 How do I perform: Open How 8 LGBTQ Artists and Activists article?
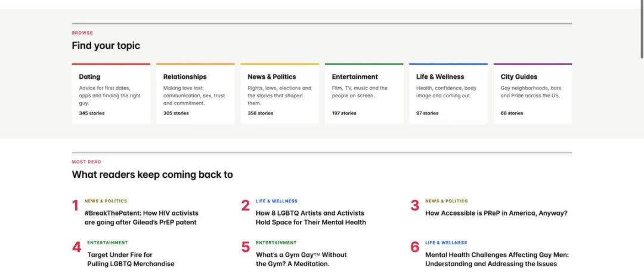pyautogui.click(x=311, y=218)
